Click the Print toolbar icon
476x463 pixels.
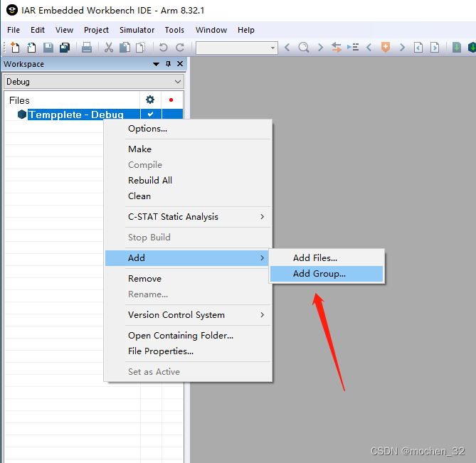point(87,48)
